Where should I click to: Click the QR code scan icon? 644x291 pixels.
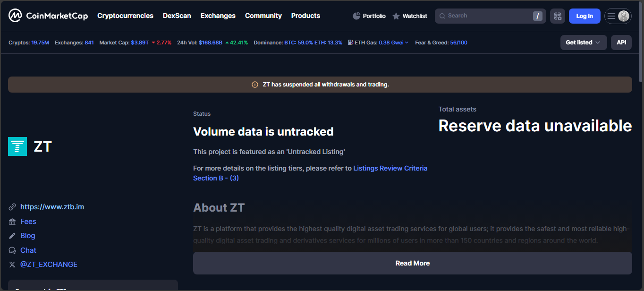(x=558, y=16)
